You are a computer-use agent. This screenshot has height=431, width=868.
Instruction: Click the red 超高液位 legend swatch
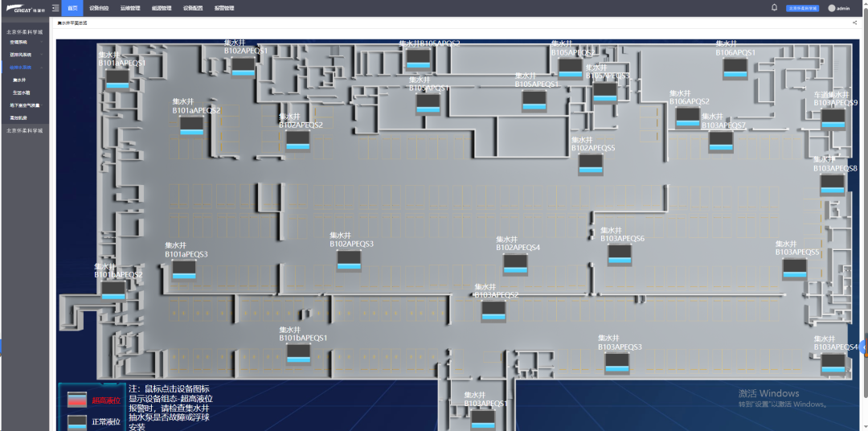pos(77,399)
